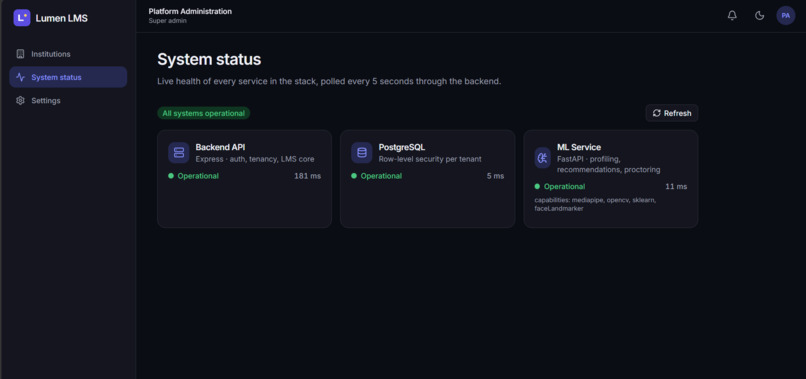This screenshot has width=806, height=379.
Task: Click the All systems operational badge
Action: click(x=204, y=113)
